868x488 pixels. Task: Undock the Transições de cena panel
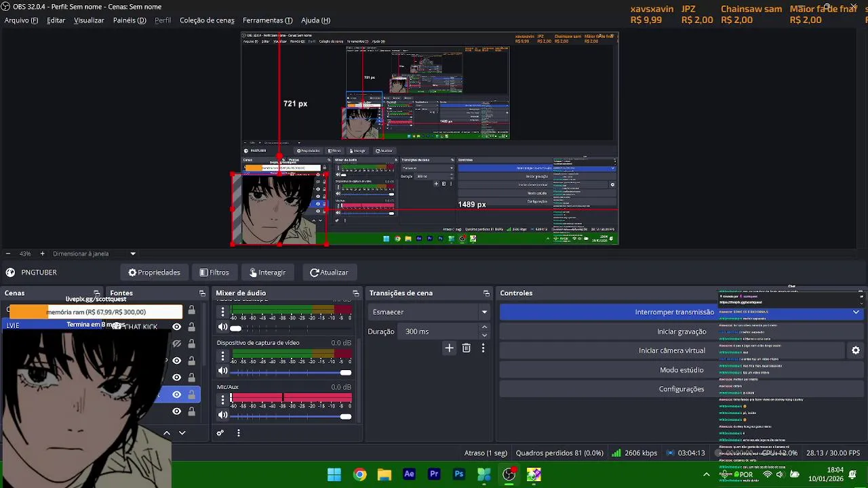click(x=486, y=293)
